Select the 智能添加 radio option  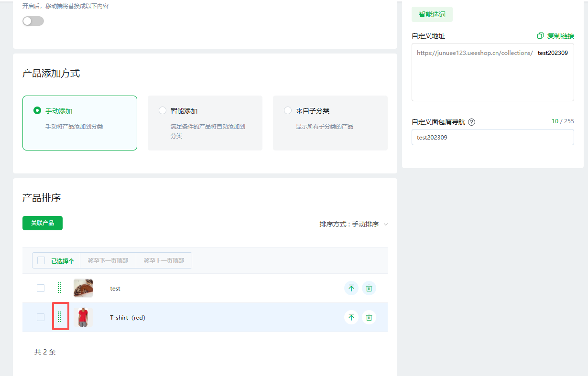point(163,110)
